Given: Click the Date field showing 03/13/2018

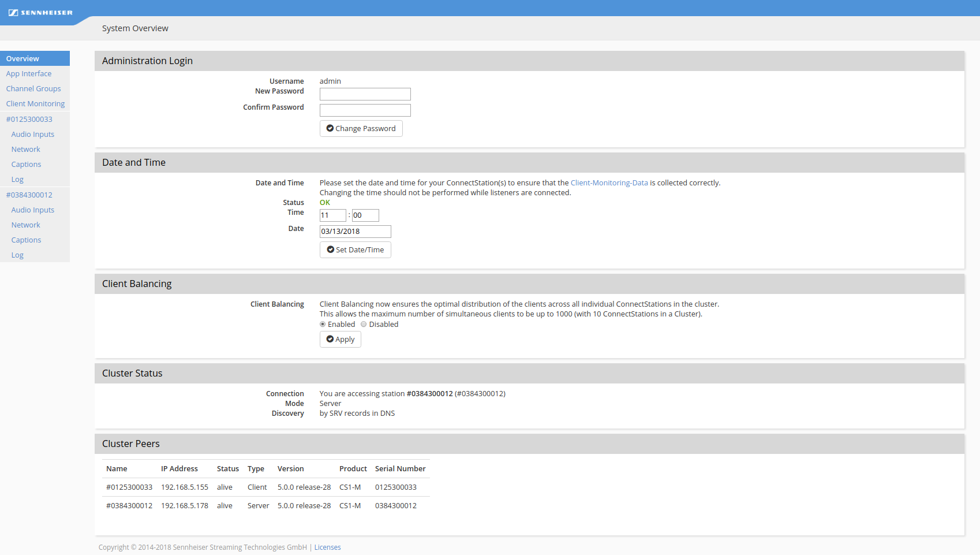Looking at the screenshot, I should point(355,232).
